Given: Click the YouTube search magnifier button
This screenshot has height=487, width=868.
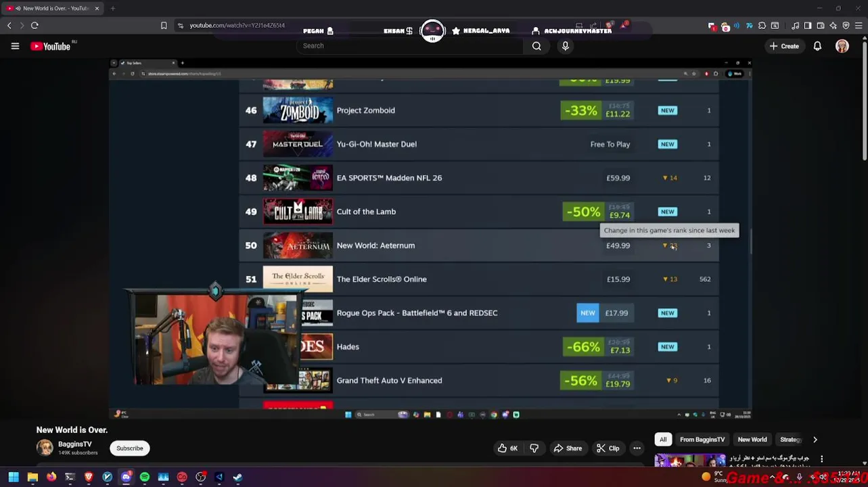Looking at the screenshot, I should (536, 46).
